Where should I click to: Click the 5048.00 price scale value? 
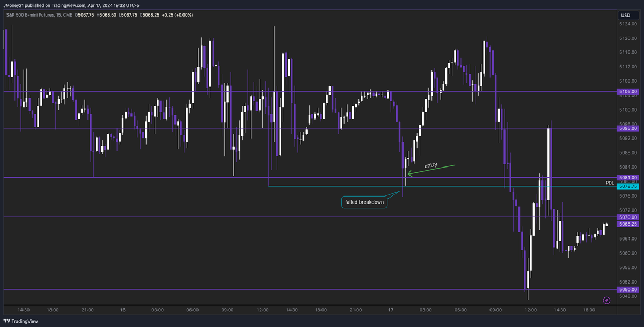coord(627,296)
